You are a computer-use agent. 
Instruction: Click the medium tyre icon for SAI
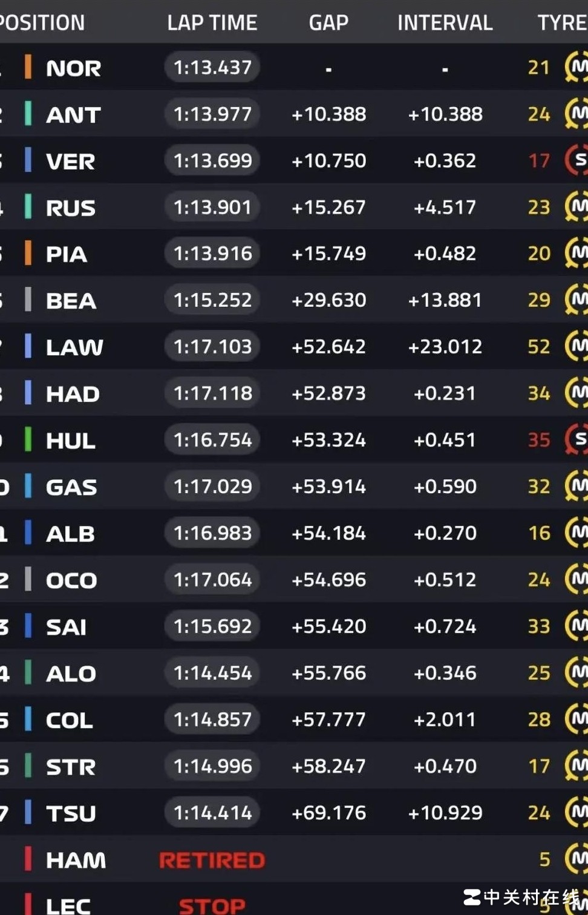point(577,626)
